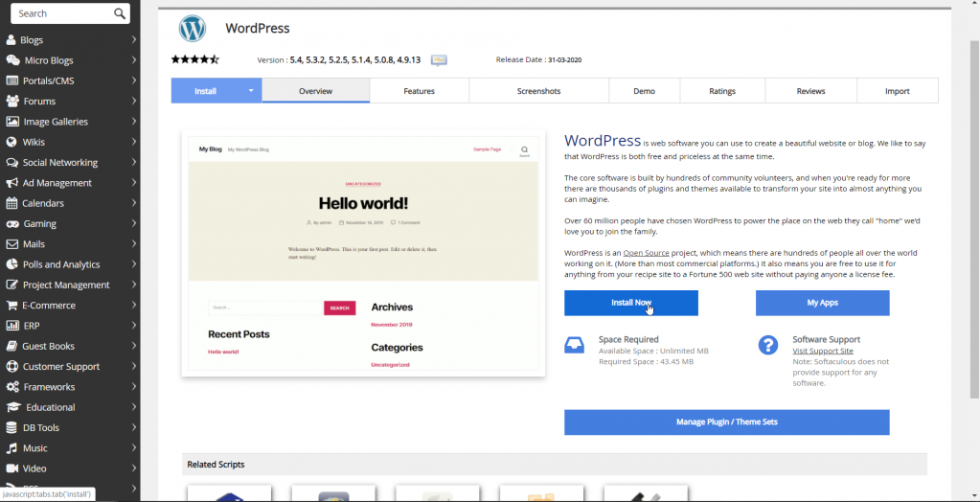Image resolution: width=980 pixels, height=502 pixels.
Task: Click the My Apps button
Action: 823,303
